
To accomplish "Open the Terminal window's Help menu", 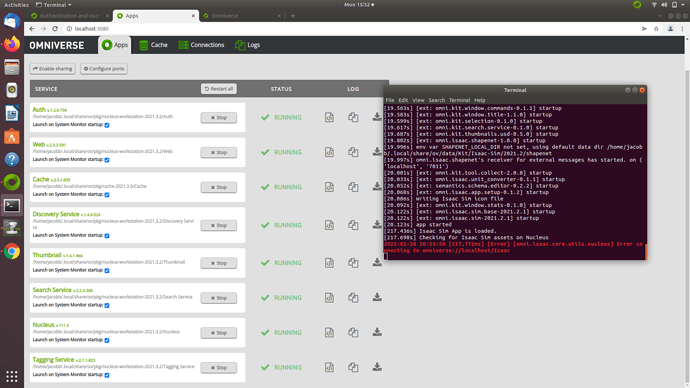I will (x=480, y=100).
